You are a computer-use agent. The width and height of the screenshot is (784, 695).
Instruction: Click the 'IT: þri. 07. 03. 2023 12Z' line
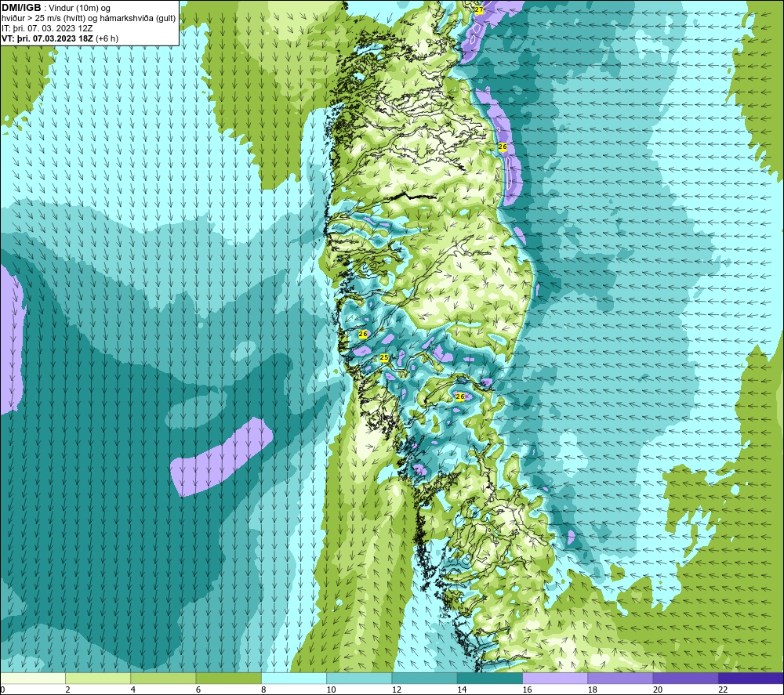[x=47, y=28]
